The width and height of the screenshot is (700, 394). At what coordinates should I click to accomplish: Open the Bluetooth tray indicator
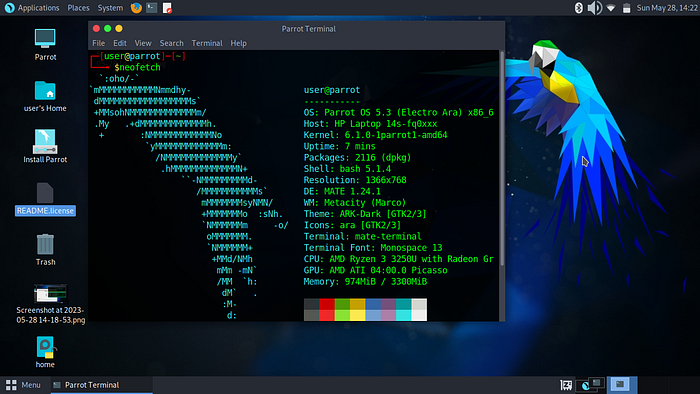(579, 8)
